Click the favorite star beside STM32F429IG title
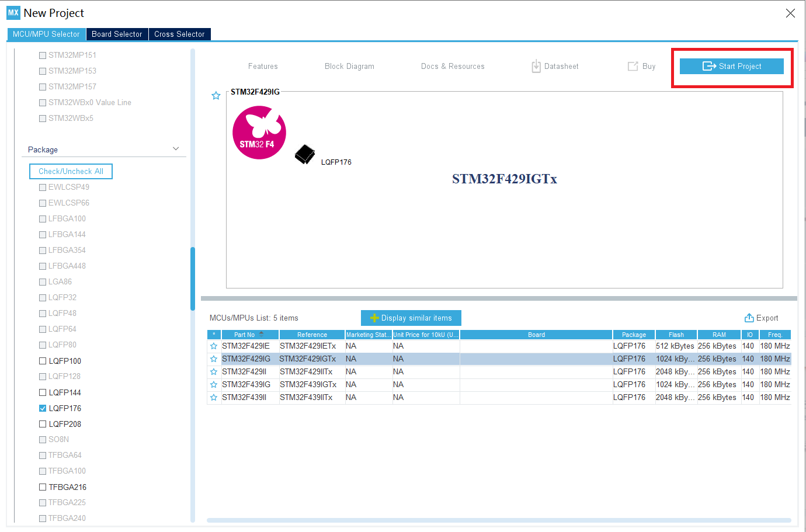806x532 pixels. 216,96
